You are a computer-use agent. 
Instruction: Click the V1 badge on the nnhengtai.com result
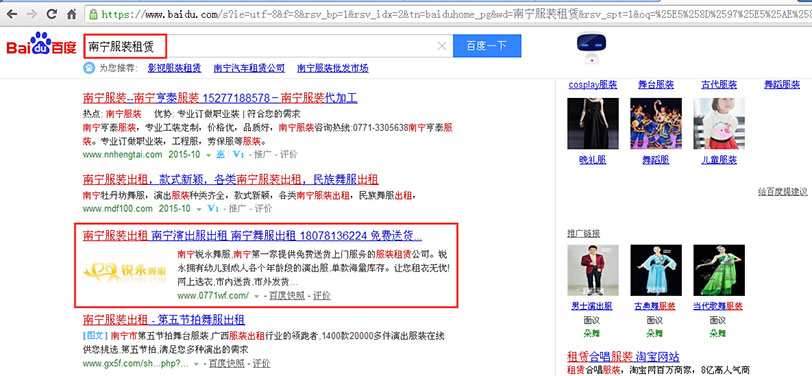click(238, 154)
